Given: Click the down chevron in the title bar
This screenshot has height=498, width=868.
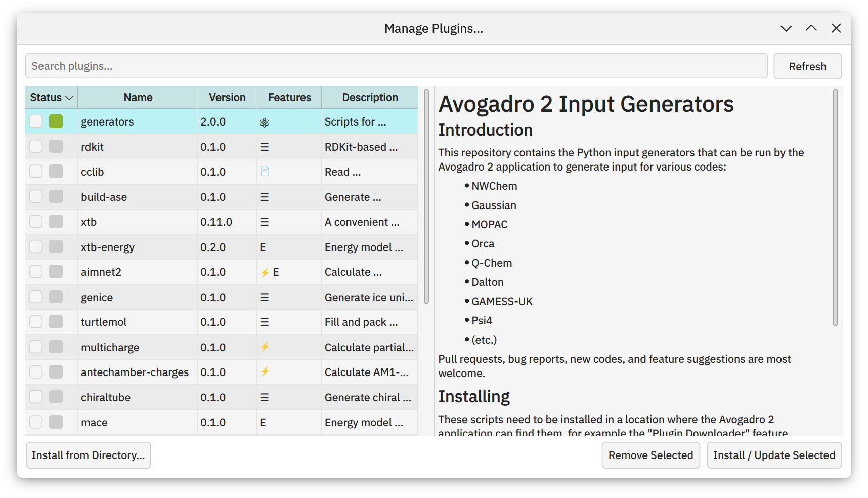Looking at the screenshot, I should [x=786, y=28].
